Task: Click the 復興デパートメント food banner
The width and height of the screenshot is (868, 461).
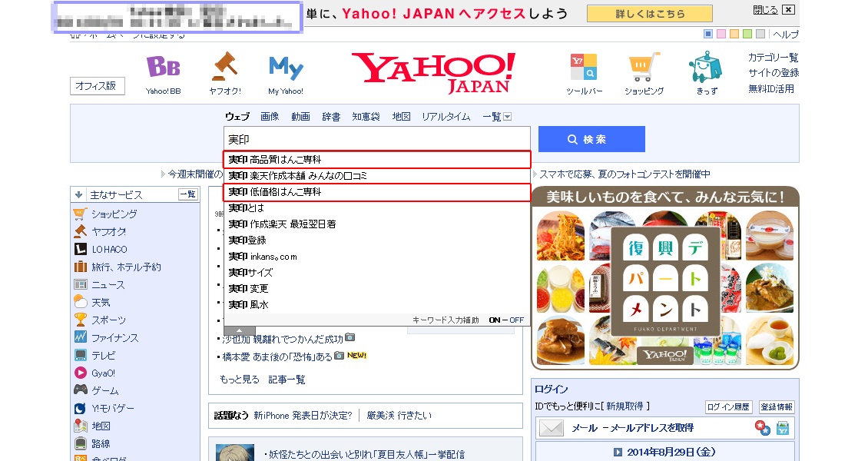Action: point(665,278)
